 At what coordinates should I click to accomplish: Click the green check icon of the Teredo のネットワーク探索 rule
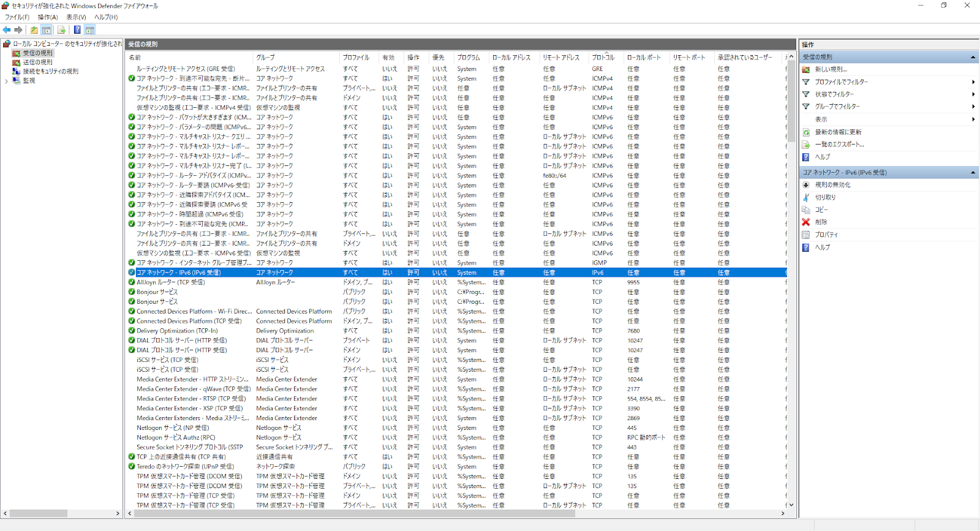point(132,466)
